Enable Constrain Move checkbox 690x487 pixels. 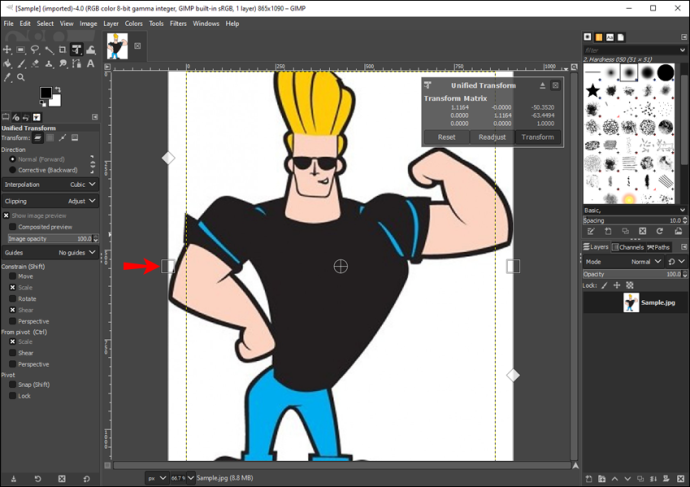[x=13, y=276]
